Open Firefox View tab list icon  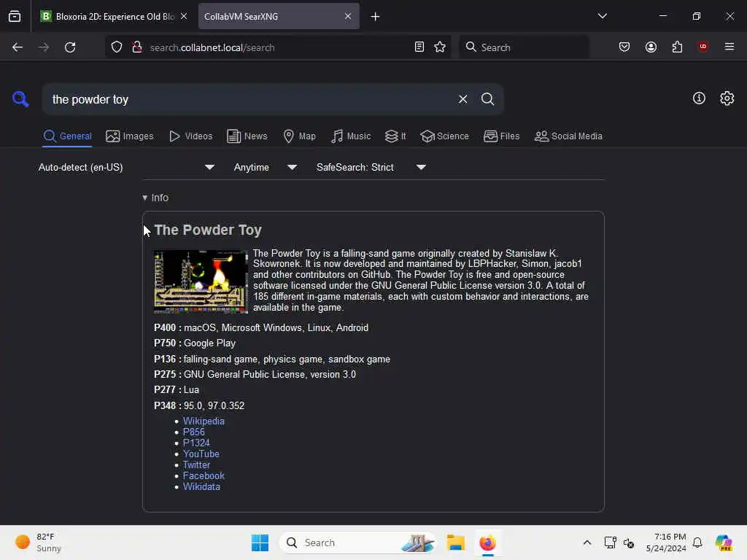click(x=15, y=17)
